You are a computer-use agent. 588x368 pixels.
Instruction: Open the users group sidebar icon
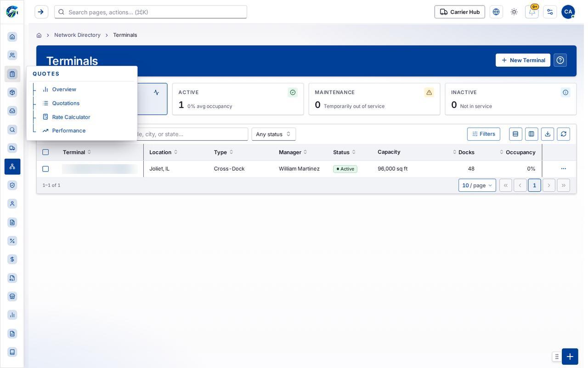[x=12, y=55]
